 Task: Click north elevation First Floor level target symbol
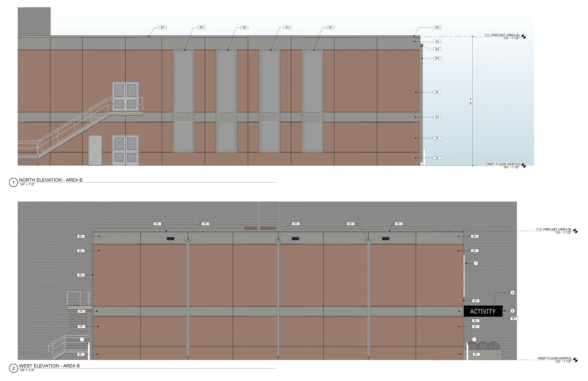pyautogui.click(x=523, y=166)
